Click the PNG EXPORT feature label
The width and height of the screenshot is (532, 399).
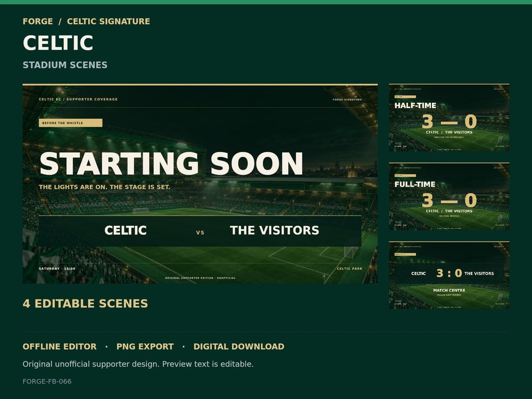(145, 346)
